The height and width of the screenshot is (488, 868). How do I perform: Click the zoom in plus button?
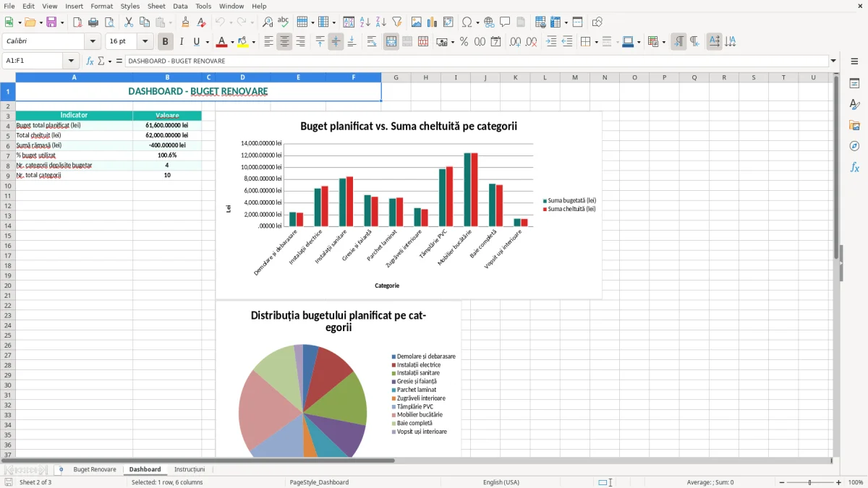click(839, 482)
